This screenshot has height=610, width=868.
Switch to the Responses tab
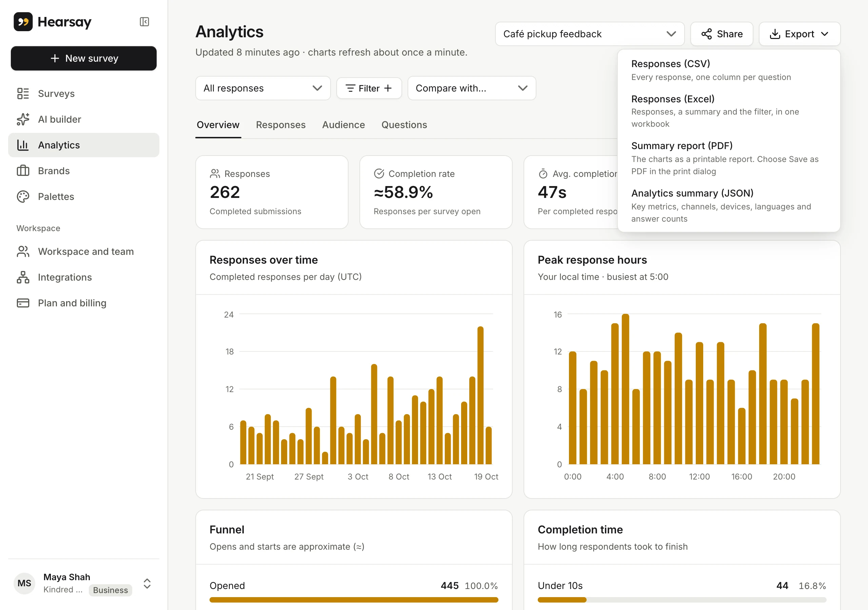(x=280, y=125)
